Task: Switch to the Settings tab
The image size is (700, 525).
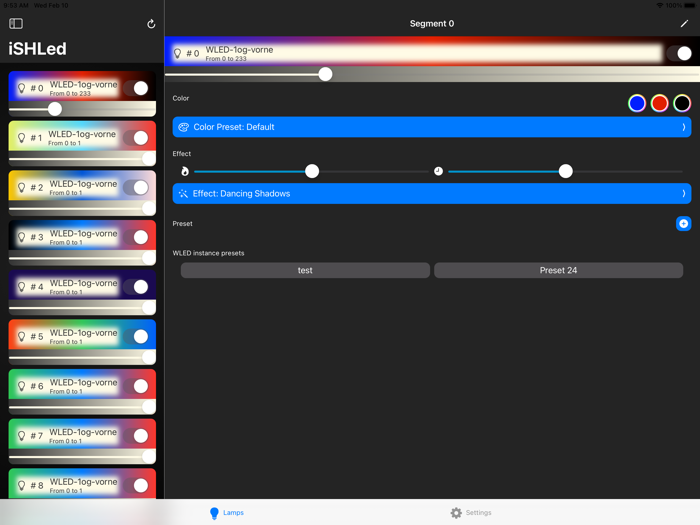Action: tap(471, 512)
